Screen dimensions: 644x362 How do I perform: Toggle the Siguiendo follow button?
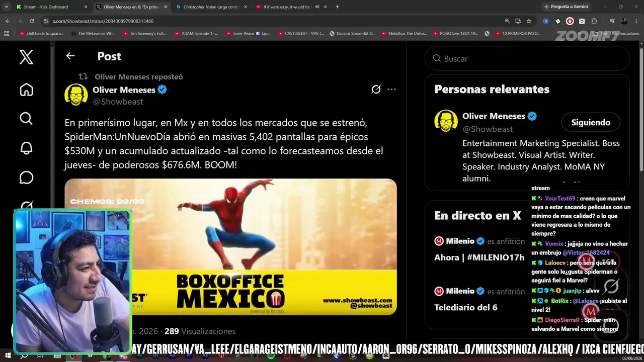tap(591, 122)
